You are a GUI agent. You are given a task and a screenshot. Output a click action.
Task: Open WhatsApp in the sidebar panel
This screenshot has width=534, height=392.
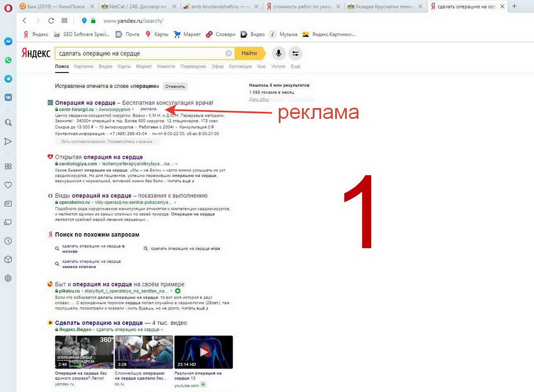click(x=8, y=60)
